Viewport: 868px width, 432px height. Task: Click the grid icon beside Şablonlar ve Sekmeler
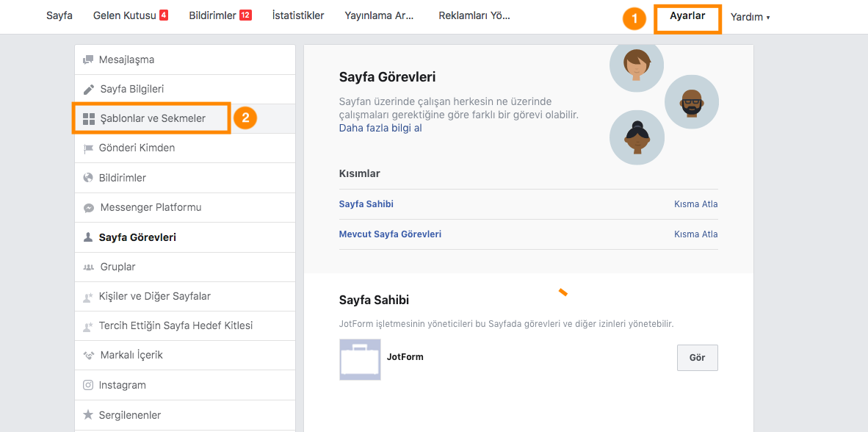[89, 118]
